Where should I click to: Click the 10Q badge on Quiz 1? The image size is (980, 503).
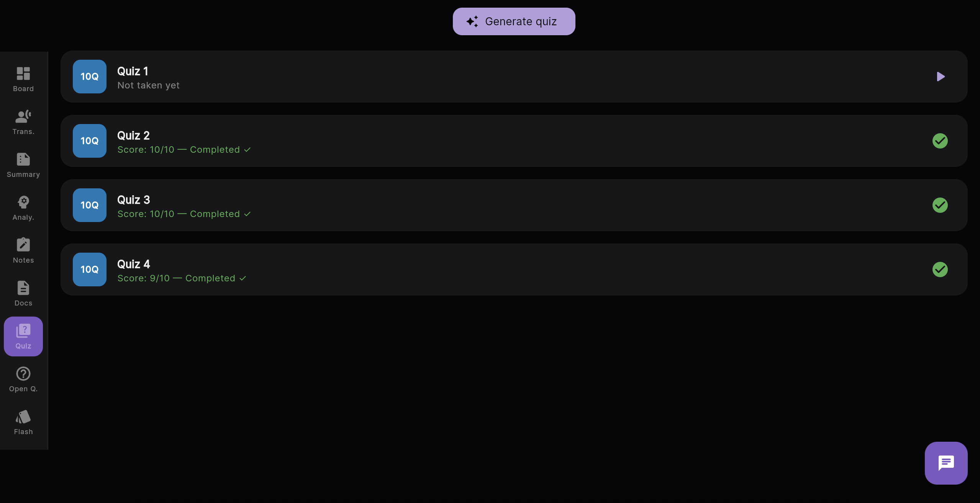(89, 77)
